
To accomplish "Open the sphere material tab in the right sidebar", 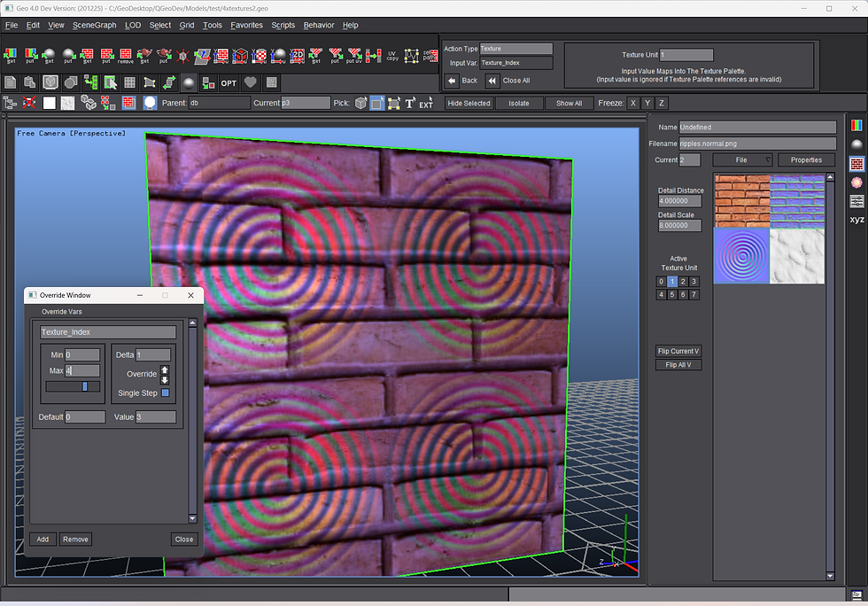I will point(856,144).
